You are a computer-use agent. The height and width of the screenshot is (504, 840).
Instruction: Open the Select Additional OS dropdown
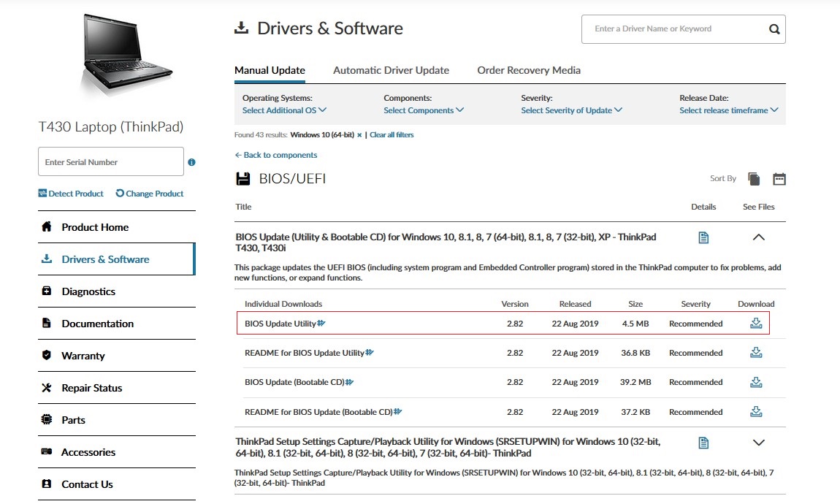[284, 110]
